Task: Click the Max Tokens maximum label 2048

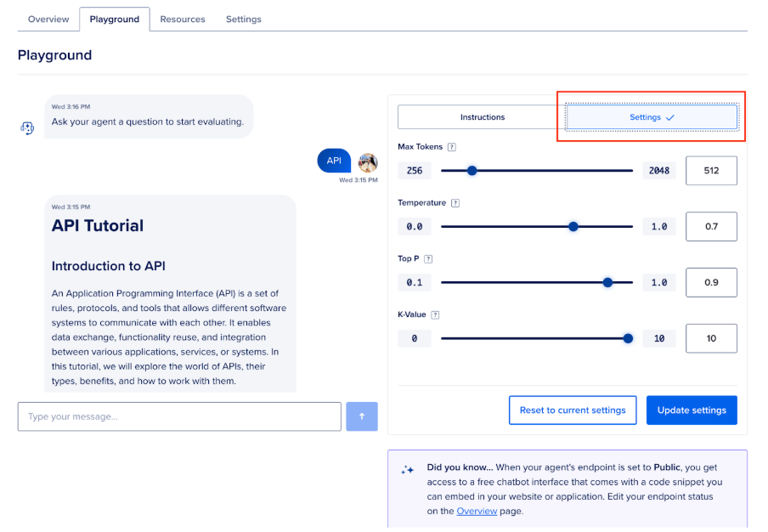Action: coord(658,171)
